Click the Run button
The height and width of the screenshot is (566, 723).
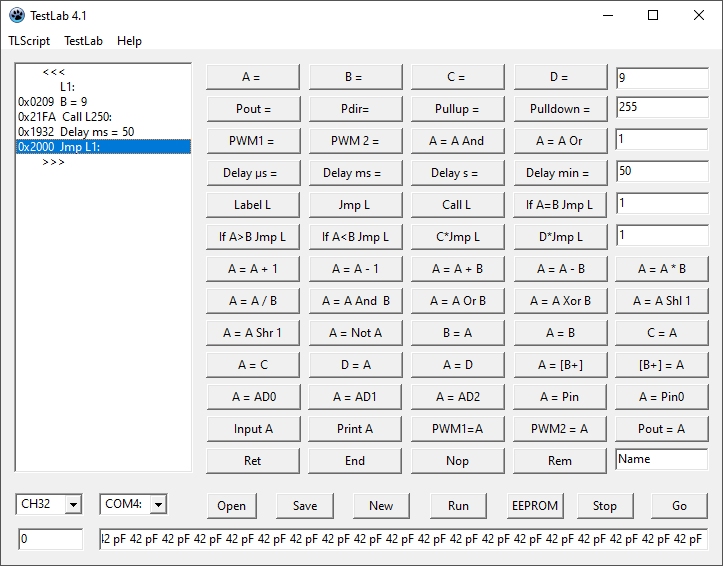[x=458, y=505]
